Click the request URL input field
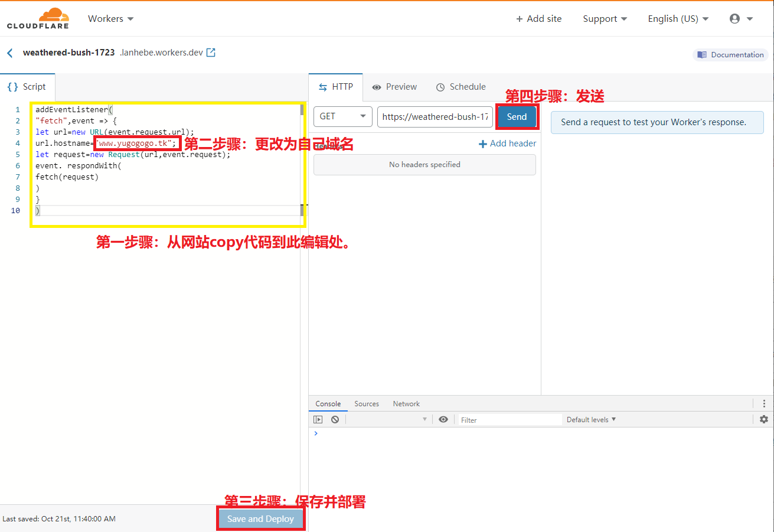 point(435,117)
